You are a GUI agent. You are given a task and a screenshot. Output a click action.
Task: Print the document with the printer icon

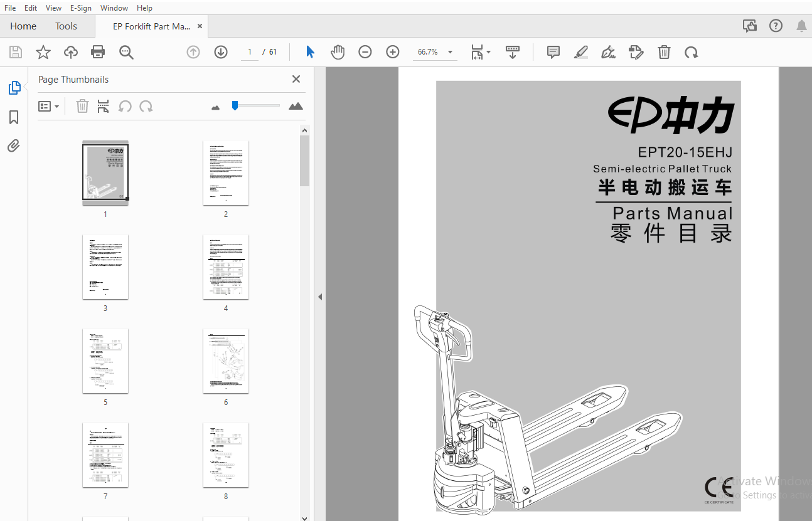point(99,52)
